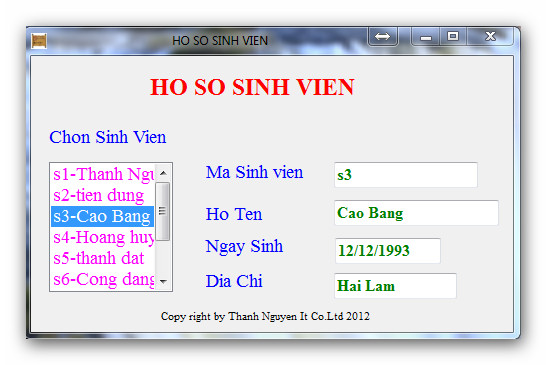Click the window title text in title bar
547x365 pixels.
220,41
